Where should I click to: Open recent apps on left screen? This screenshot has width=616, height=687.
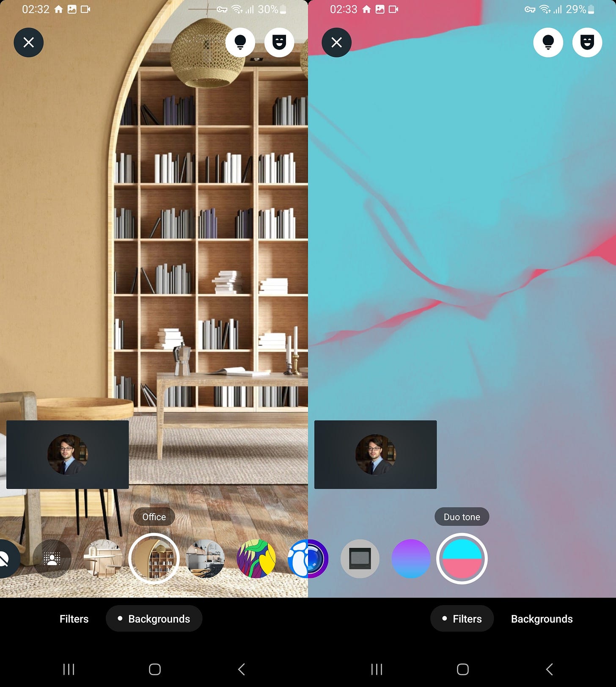[x=69, y=669]
